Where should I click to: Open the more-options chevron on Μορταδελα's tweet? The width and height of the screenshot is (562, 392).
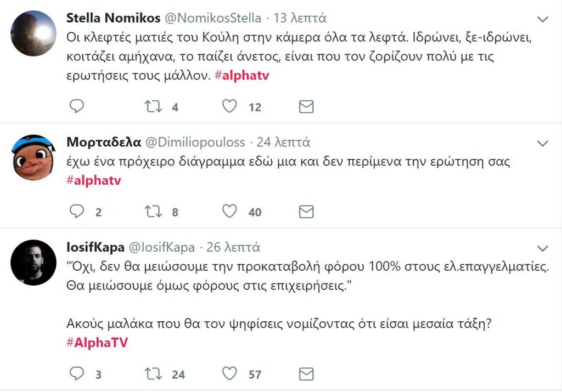542,144
